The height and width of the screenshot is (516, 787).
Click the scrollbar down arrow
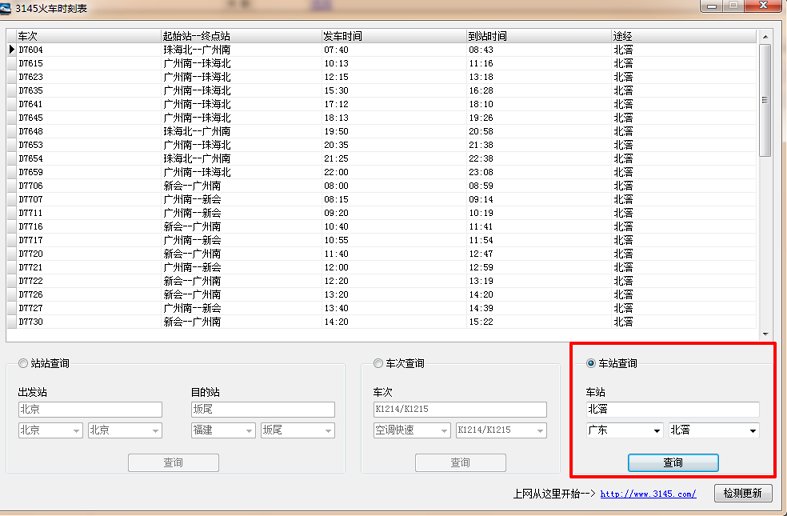click(x=765, y=334)
